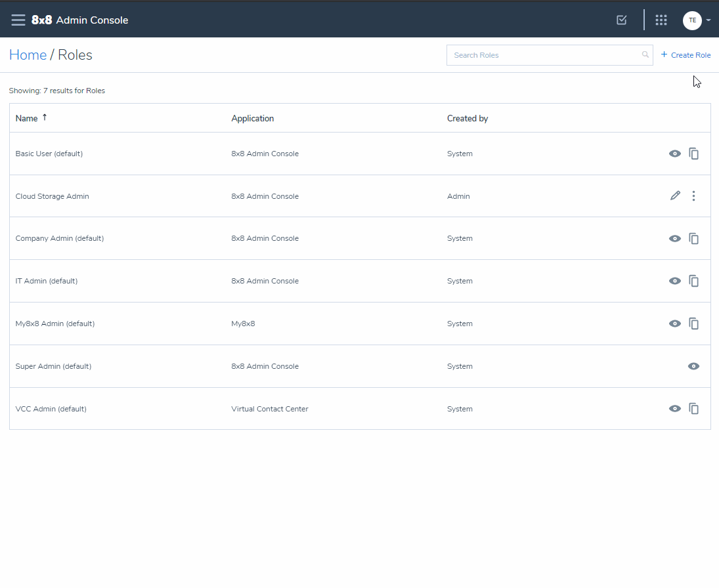Duplicate the Basic User (default) role
This screenshot has height=588, width=719.
pyautogui.click(x=694, y=154)
